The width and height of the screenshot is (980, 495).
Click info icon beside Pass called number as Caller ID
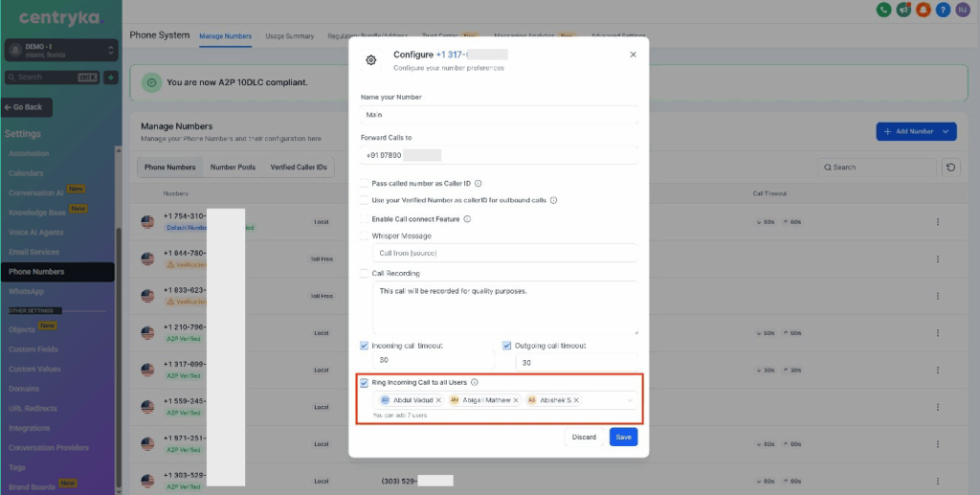[478, 184]
